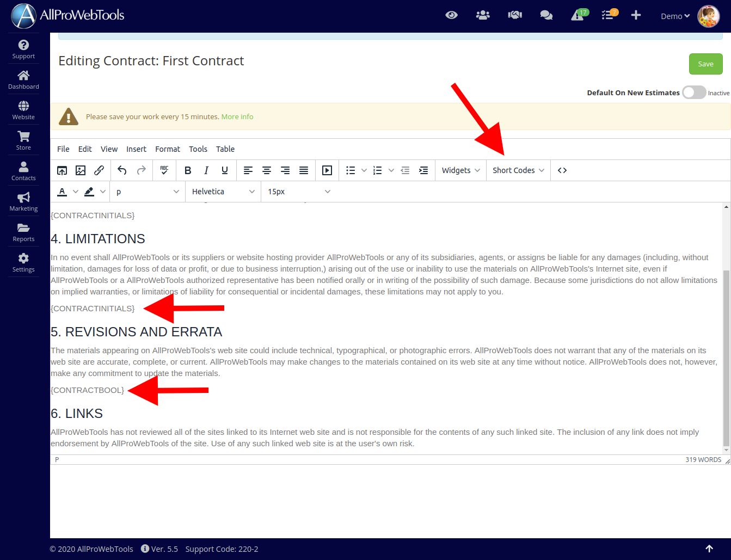
Task: Open the Short Codes dropdown
Action: click(x=519, y=170)
